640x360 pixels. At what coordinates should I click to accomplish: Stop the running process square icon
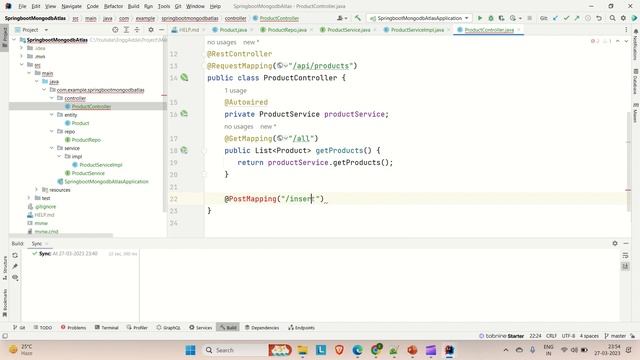point(529,18)
